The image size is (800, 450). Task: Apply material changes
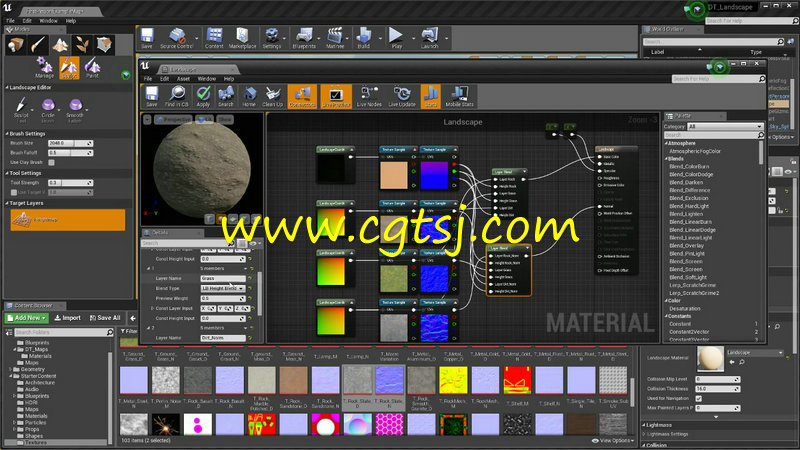(203, 96)
